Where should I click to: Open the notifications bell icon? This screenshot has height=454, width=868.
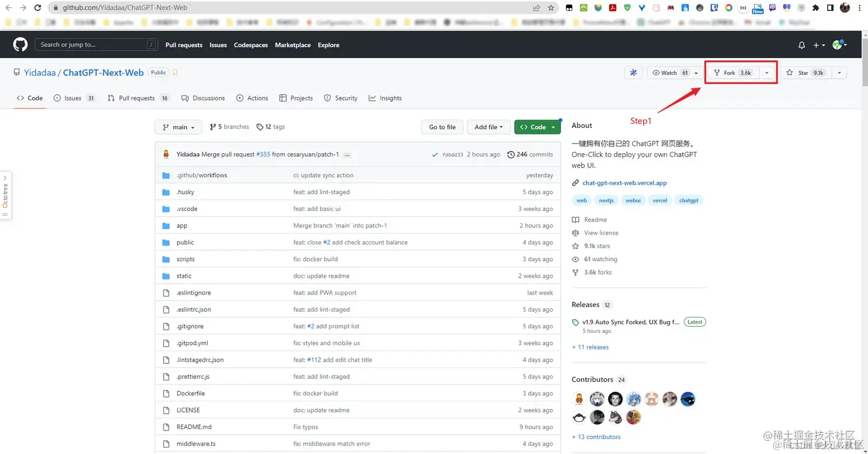802,45
